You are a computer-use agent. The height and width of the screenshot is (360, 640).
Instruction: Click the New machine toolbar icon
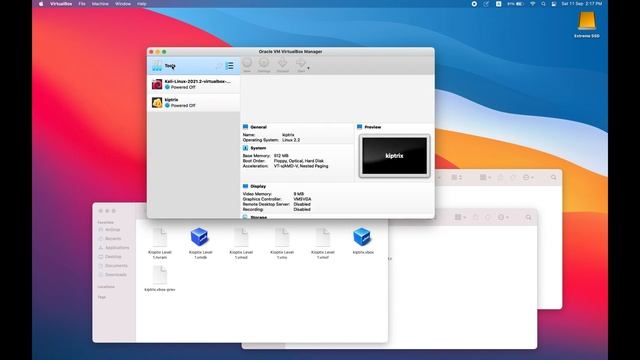[247, 64]
